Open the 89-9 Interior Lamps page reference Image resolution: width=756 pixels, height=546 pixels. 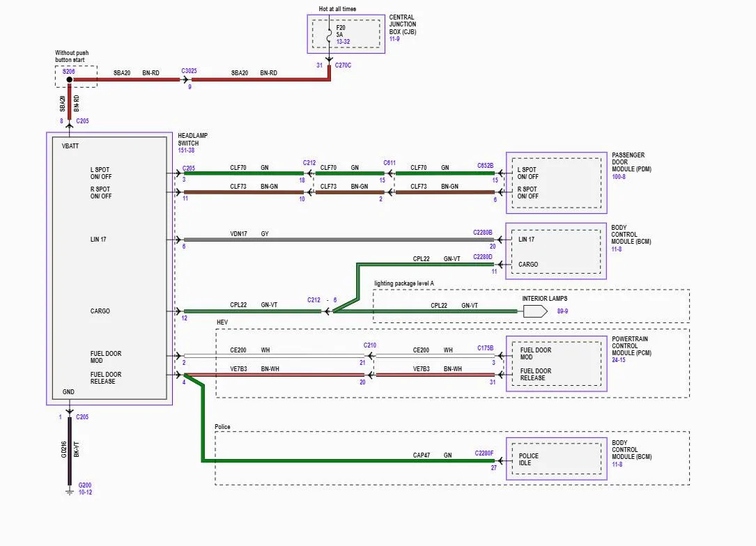point(562,311)
